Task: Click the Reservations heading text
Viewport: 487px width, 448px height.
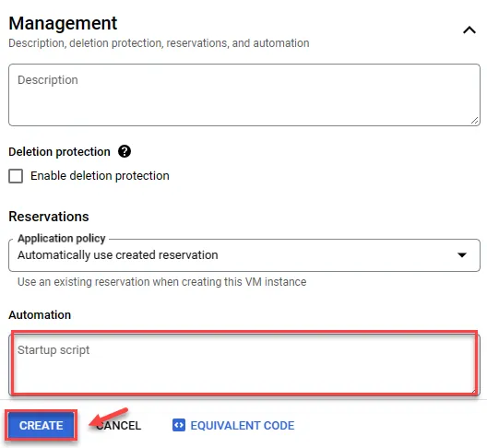Action: tap(49, 217)
